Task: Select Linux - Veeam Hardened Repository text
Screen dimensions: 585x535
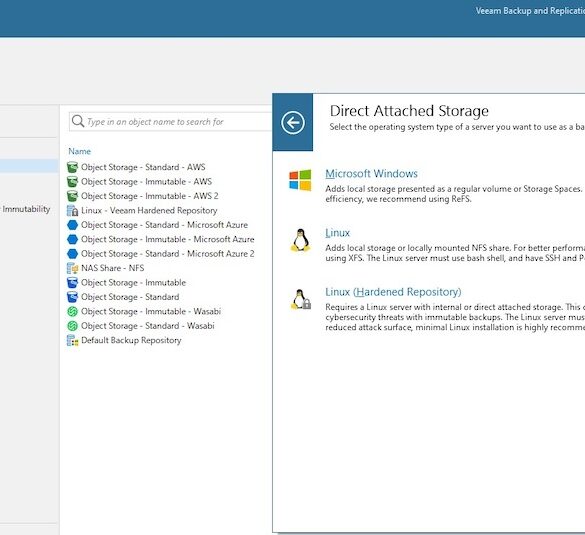Action: (x=149, y=210)
